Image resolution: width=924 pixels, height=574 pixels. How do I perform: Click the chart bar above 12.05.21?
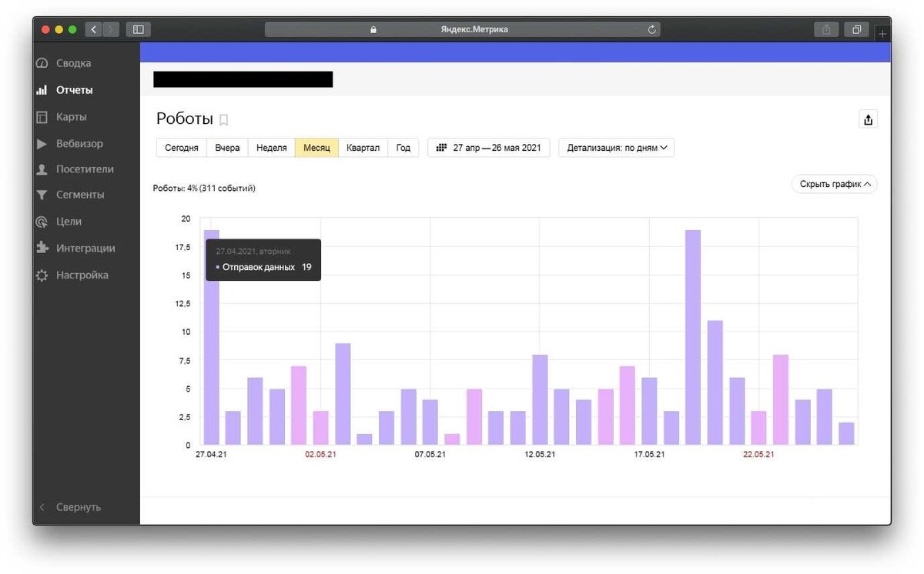tap(540, 399)
